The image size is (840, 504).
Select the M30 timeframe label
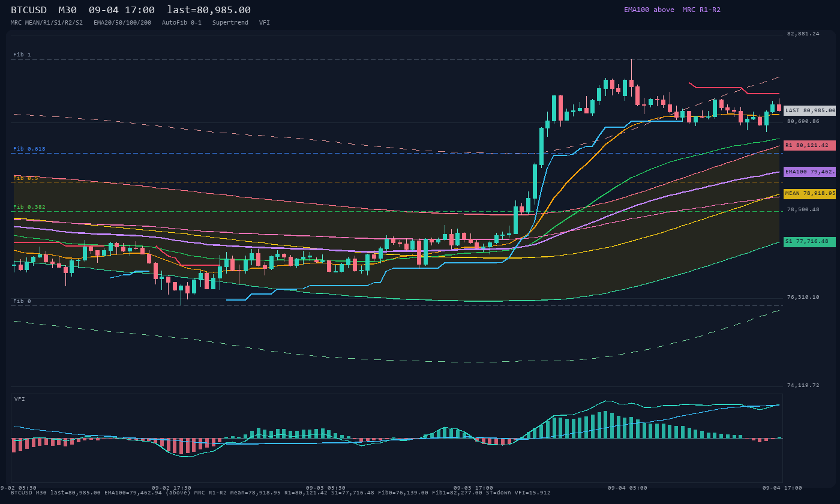coord(67,10)
